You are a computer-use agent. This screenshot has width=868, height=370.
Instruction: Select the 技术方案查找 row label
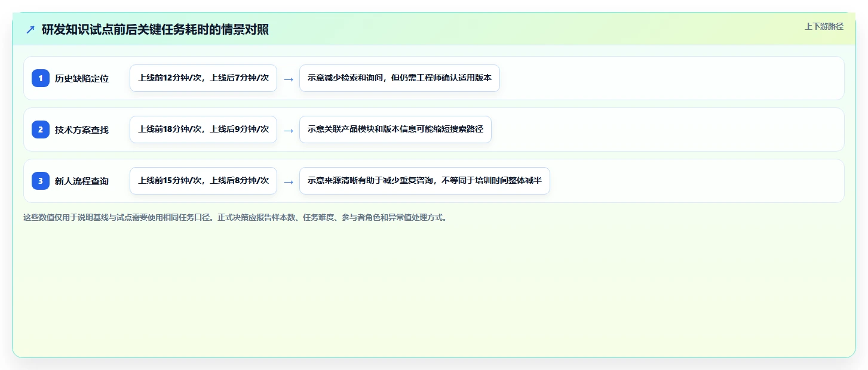pos(82,129)
